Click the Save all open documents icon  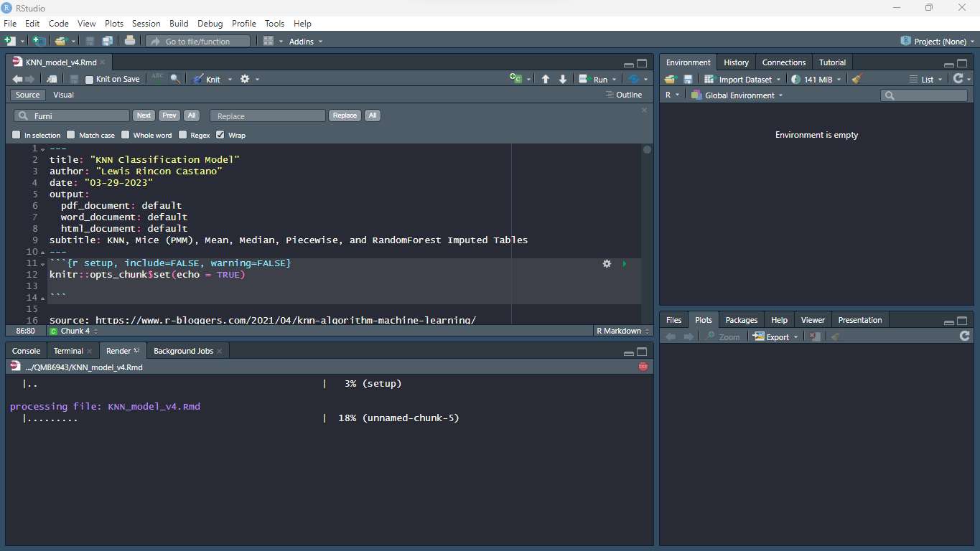(x=108, y=42)
